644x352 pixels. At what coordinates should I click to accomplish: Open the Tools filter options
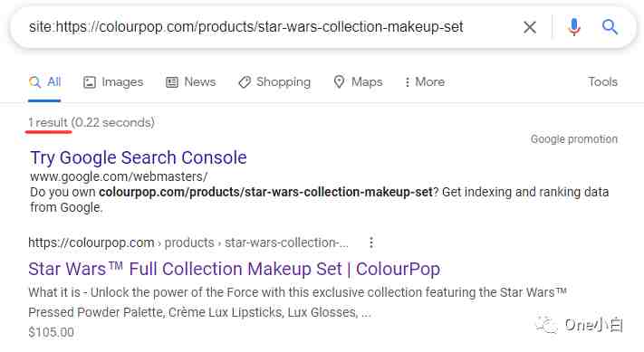coord(602,81)
